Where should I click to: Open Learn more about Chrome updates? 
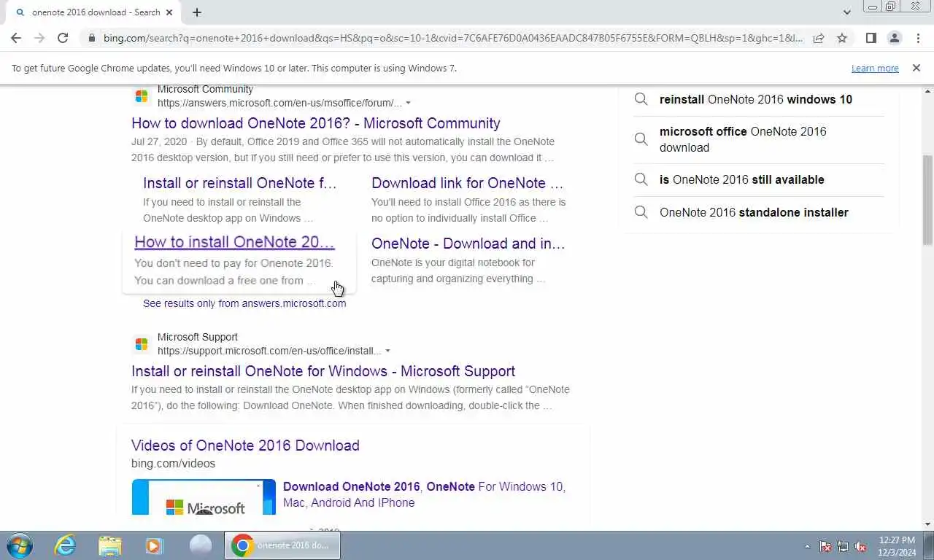click(x=875, y=68)
